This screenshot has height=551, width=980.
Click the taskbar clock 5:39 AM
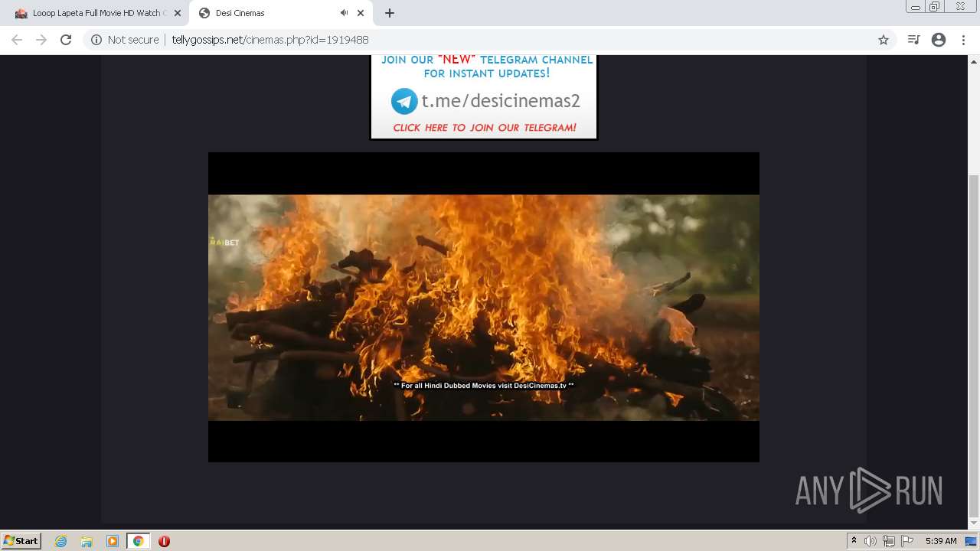(941, 541)
